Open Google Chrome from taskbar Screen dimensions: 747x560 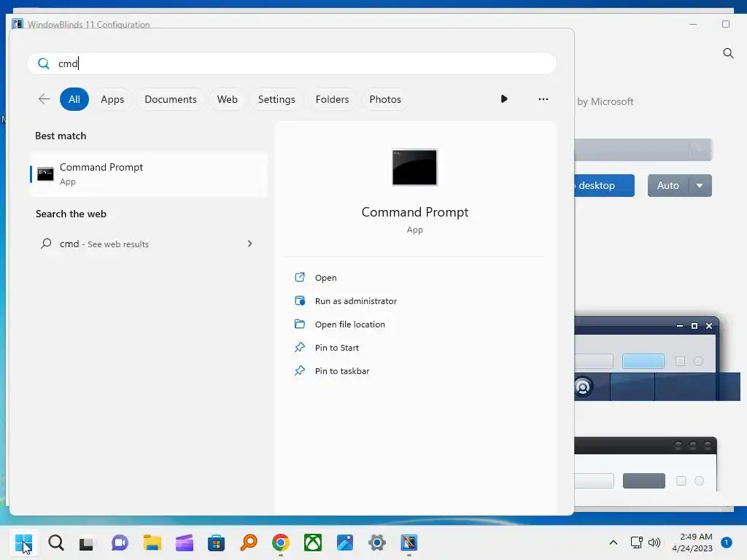point(281,542)
